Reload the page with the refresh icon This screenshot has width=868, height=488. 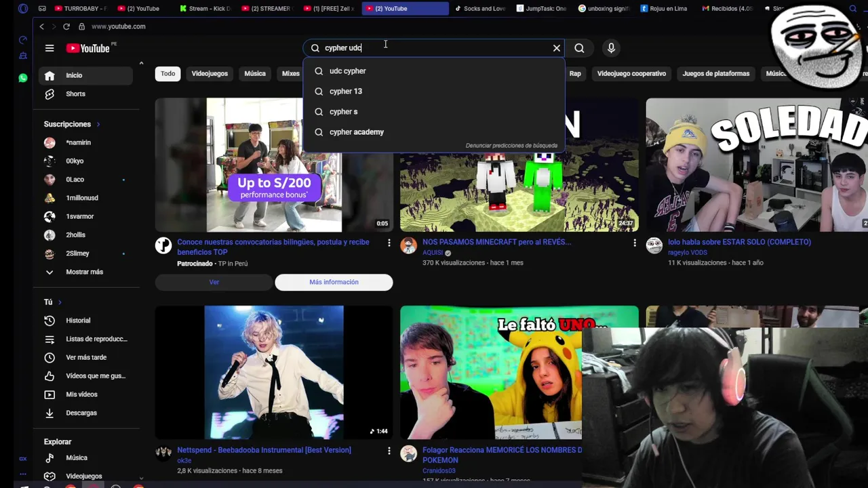pos(66,26)
